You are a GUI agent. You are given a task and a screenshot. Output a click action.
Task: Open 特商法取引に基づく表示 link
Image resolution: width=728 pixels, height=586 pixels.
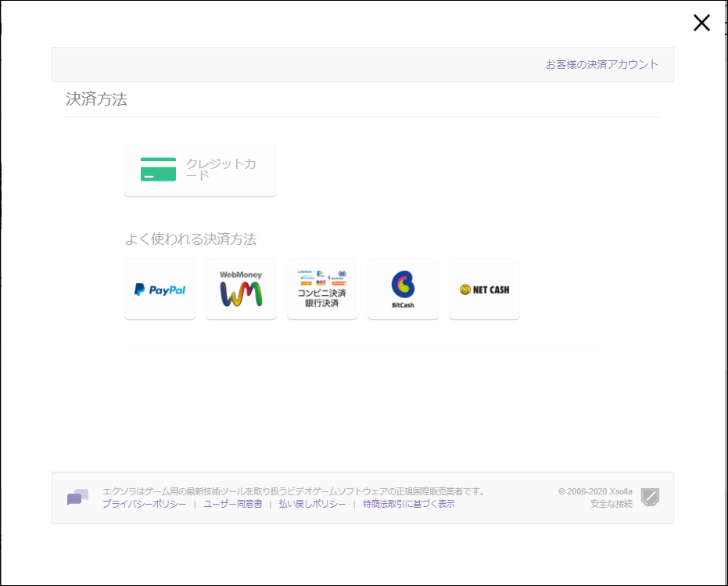(408, 504)
